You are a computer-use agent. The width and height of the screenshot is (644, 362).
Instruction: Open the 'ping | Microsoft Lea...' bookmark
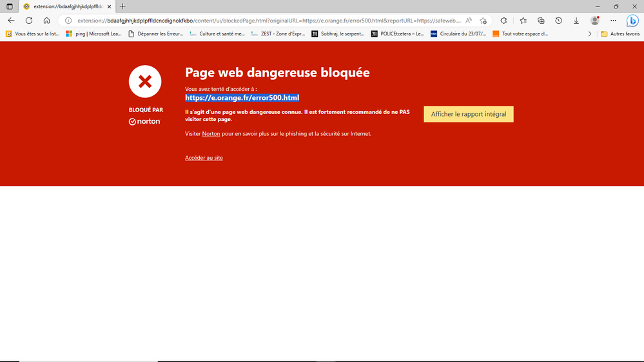click(93, 33)
